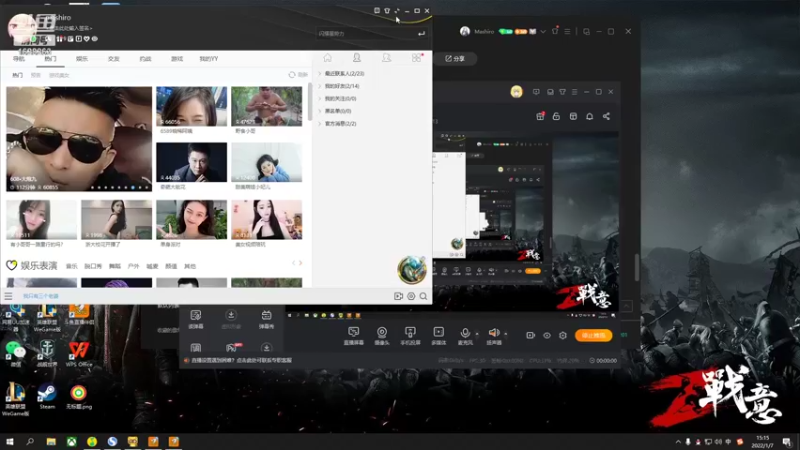The width and height of the screenshot is (800, 450).
Task: Open the 无标题.png desktop file
Action: click(79, 396)
